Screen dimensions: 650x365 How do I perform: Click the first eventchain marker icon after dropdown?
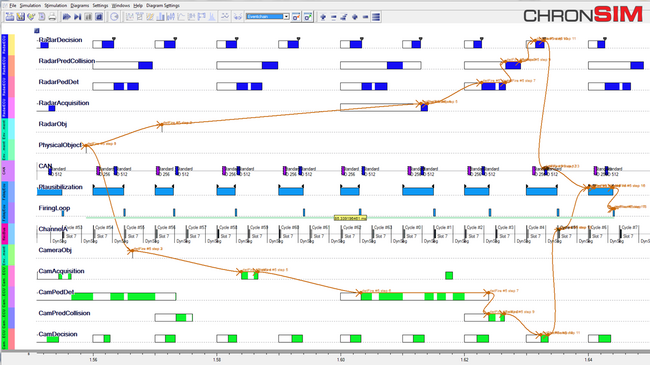(x=296, y=17)
